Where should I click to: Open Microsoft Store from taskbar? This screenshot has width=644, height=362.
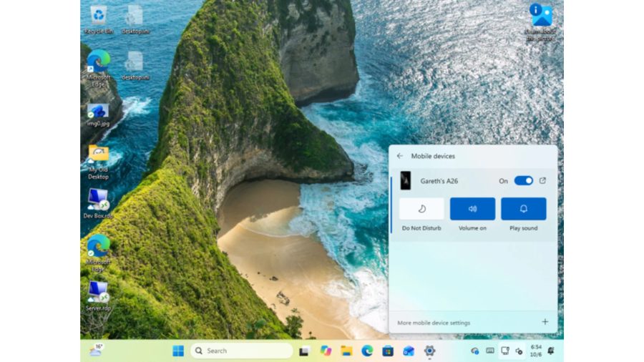click(x=388, y=351)
